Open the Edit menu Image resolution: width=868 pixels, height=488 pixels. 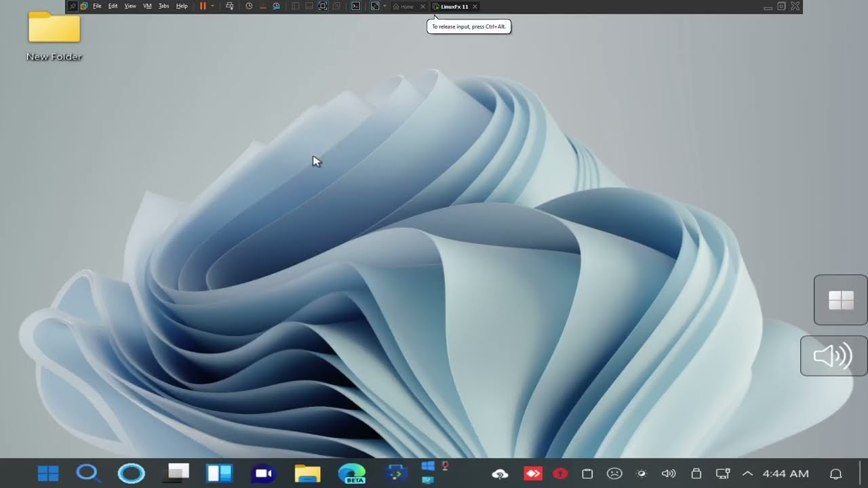coord(113,6)
